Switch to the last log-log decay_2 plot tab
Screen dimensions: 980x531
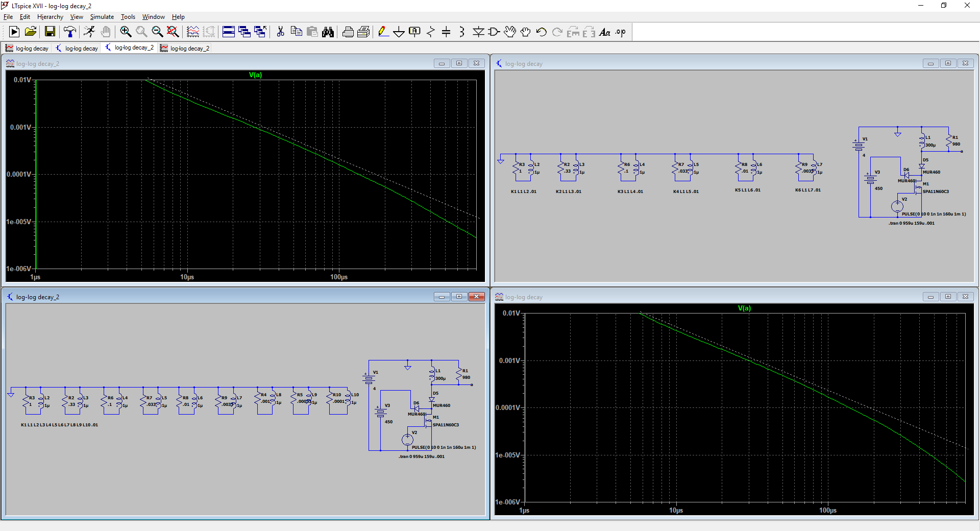point(185,48)
